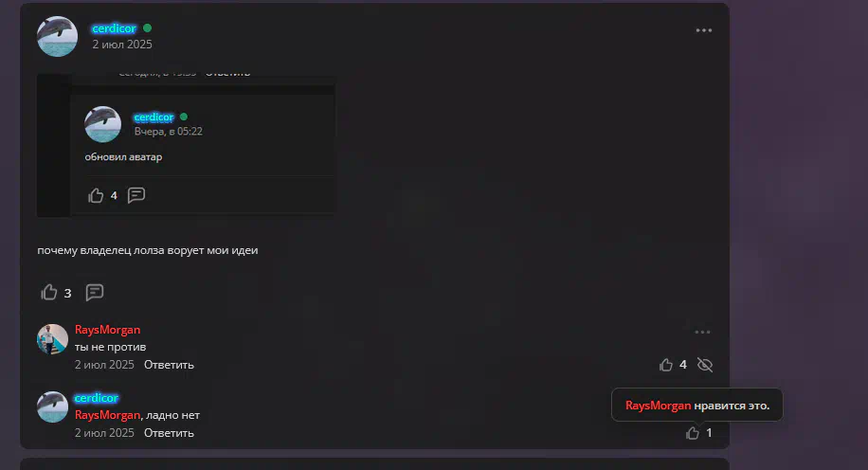The height and width of the screenshot is (470, 868).
Task: Click the post date '2 июл 2025' in header
Action: tap(122, 45)
